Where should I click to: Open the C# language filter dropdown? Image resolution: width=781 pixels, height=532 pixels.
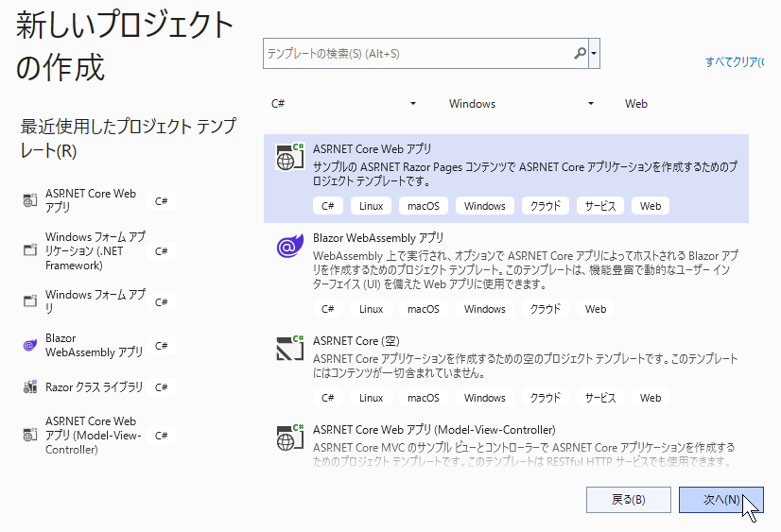[343, 104]
